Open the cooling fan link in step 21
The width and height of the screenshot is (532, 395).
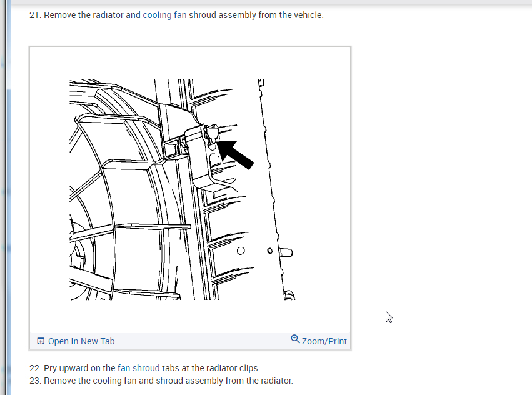[x=164, y=15]
